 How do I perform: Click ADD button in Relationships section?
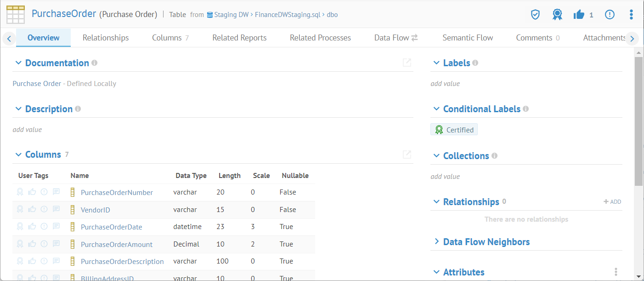pos(612,202)
